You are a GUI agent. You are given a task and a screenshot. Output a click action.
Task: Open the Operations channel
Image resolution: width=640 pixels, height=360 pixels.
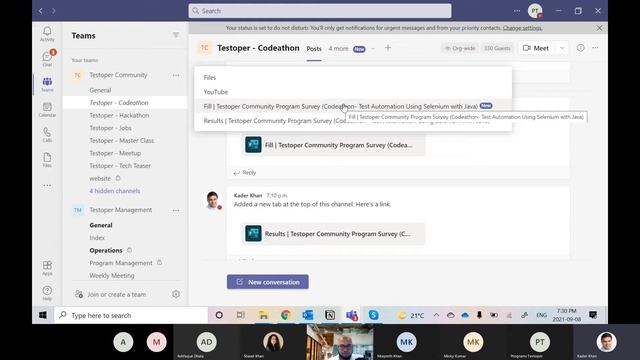[x=106, y=250]
